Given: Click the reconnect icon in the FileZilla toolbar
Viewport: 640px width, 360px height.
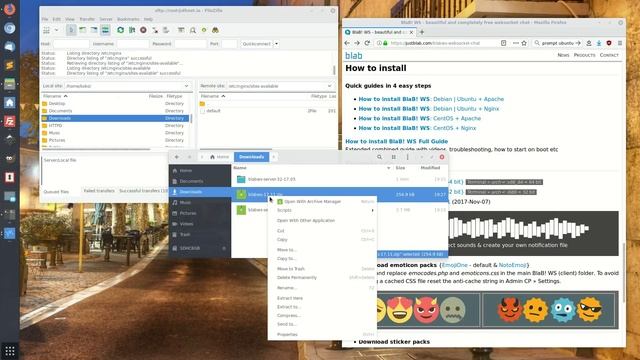Looking at the screenshot, I should (166, 30).
